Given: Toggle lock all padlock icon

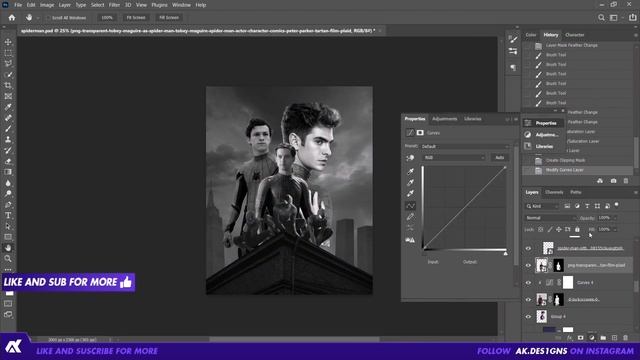Looking at the screenshot, I should pyautogui.click(x=577, y=229).
